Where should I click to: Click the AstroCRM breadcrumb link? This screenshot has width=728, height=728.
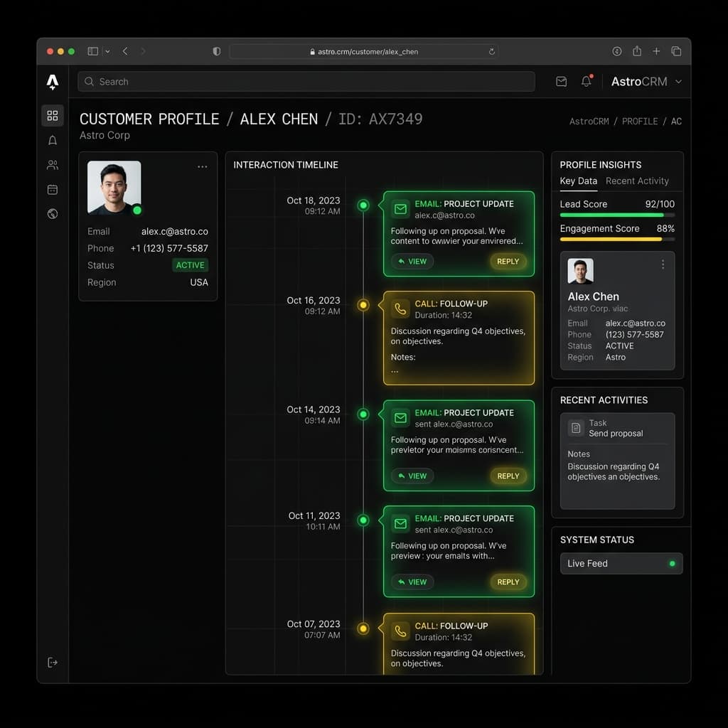[x=589, y=121]
